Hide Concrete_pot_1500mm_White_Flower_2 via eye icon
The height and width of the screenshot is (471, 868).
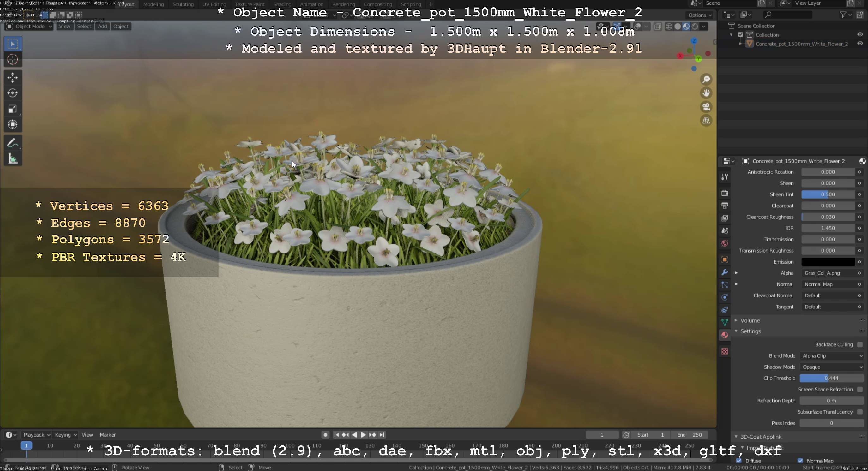click(x=860, y=44)
